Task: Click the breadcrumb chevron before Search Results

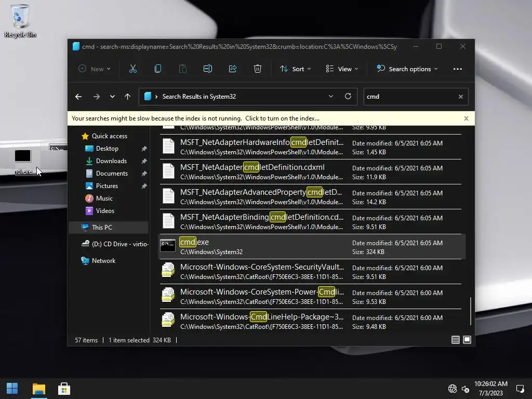Action: (x=156, y=97)
